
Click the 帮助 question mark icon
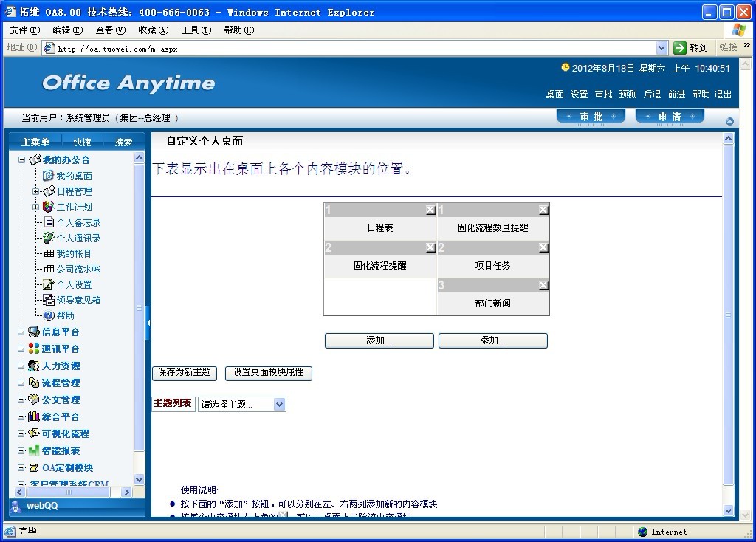[x=49, y=315]
